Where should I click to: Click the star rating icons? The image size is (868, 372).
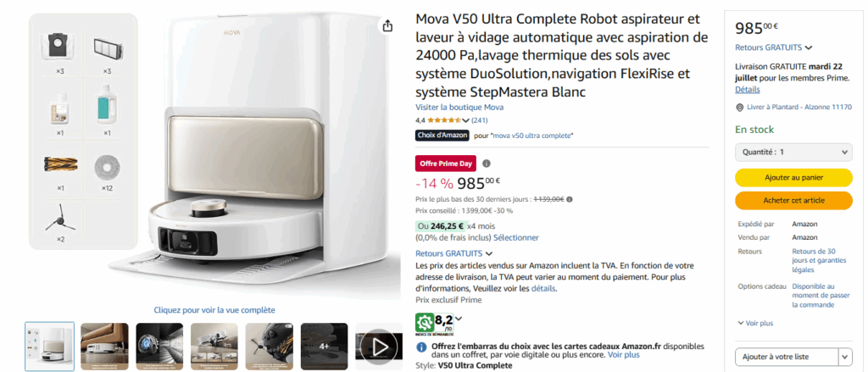[444, 120]
